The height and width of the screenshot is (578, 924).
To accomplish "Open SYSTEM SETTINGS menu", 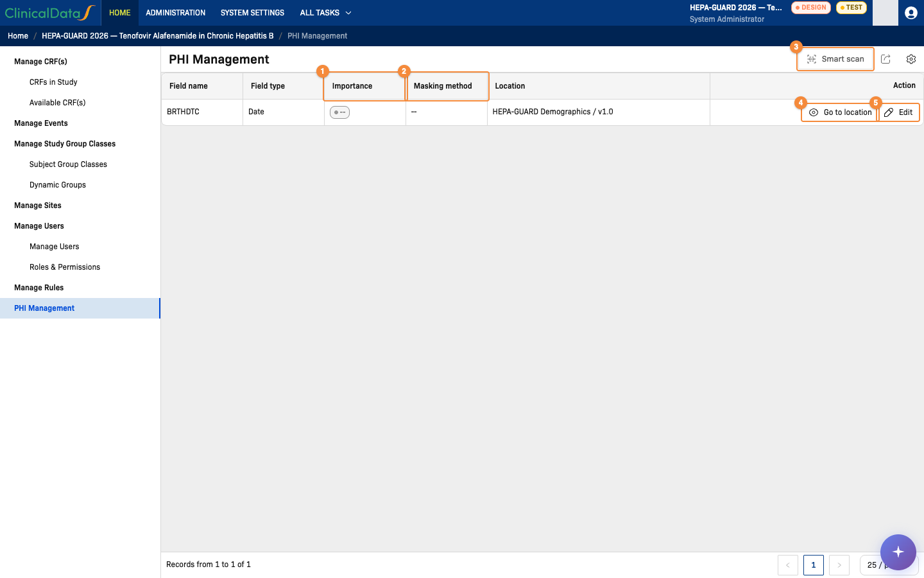I will click(252, 13).
